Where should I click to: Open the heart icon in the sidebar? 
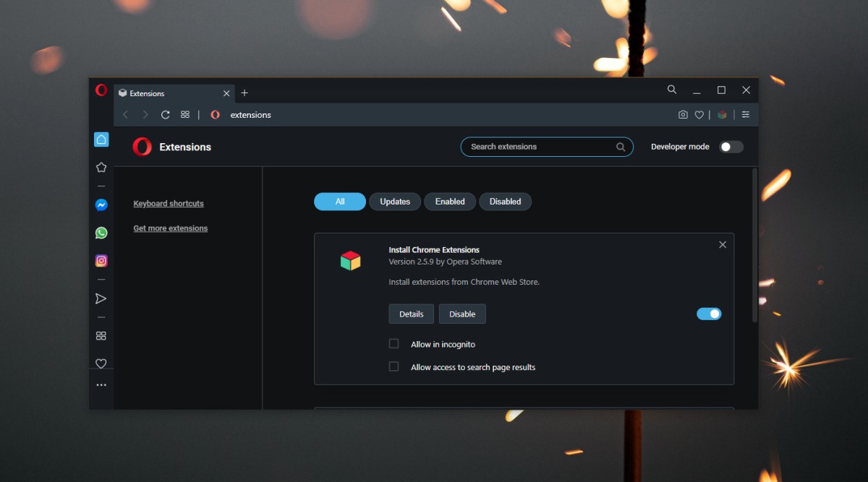tap(101, 363)
